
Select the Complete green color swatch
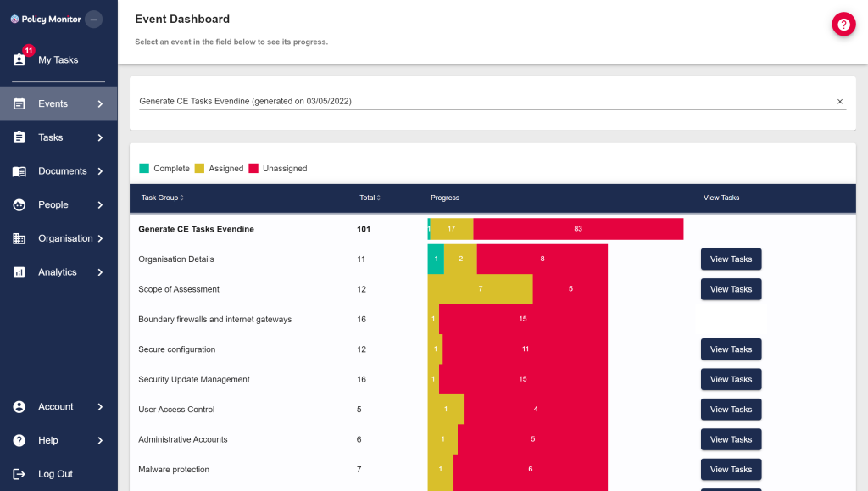[x=143, y=168]
